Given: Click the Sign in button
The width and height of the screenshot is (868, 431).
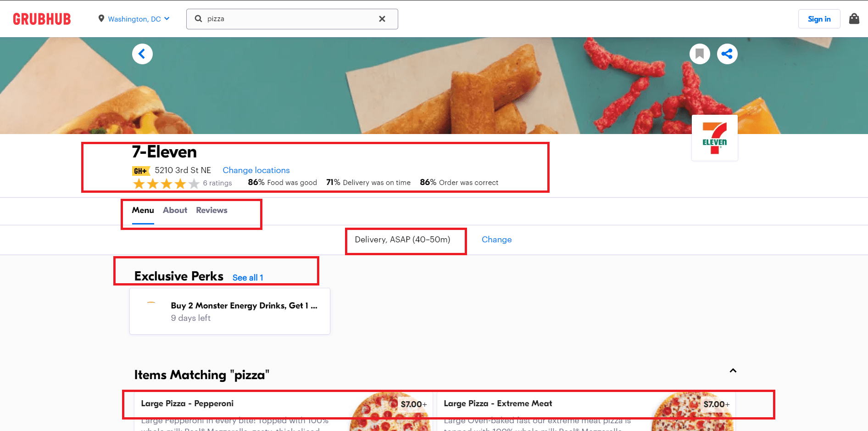Looking at the screenshot, I should coord(819,19).
